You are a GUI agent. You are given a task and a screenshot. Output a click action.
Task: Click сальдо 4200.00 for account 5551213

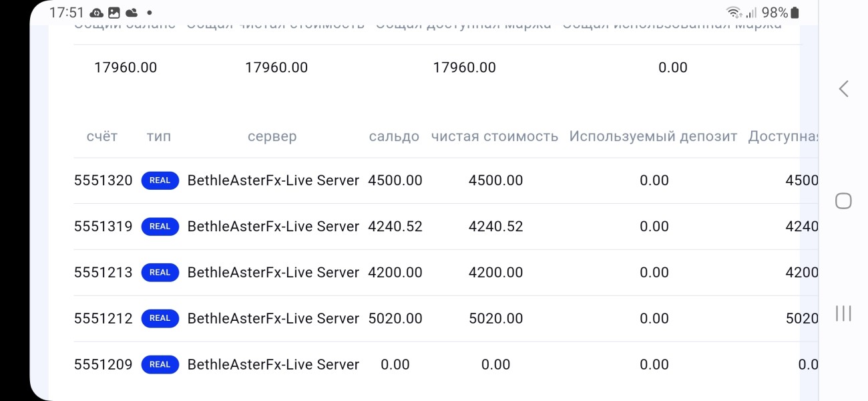[x=395, y=273]
